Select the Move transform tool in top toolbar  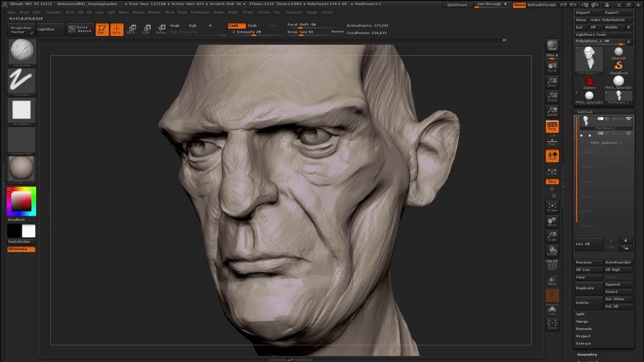tap(131, 29)
